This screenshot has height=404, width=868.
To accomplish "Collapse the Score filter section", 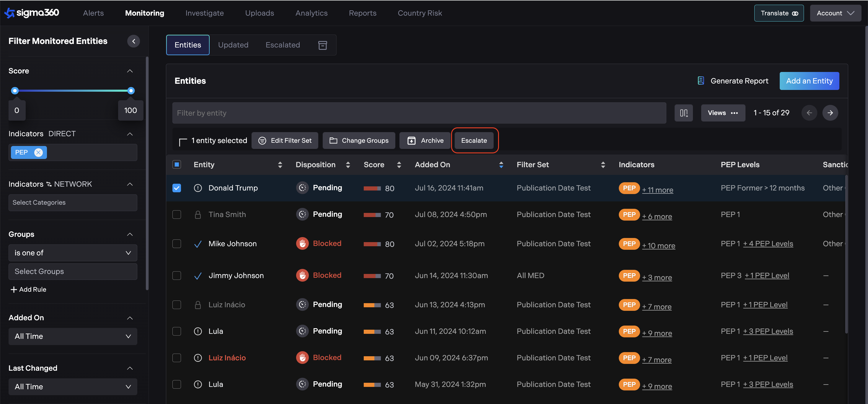I will (130, 71).
